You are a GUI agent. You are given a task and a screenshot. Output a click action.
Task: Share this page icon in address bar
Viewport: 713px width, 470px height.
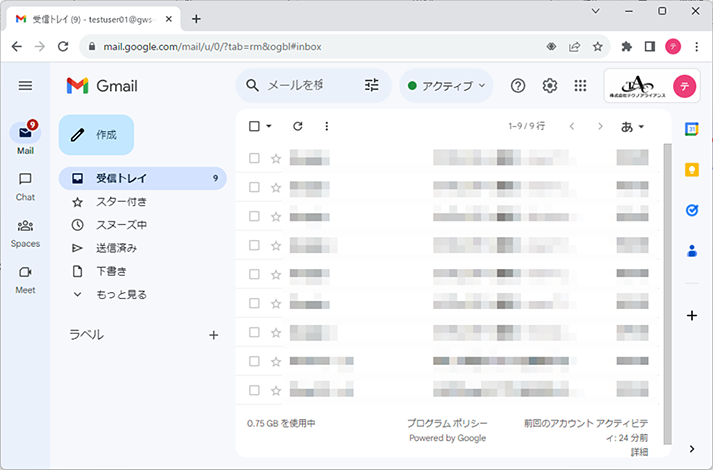(x=574, y=46)
